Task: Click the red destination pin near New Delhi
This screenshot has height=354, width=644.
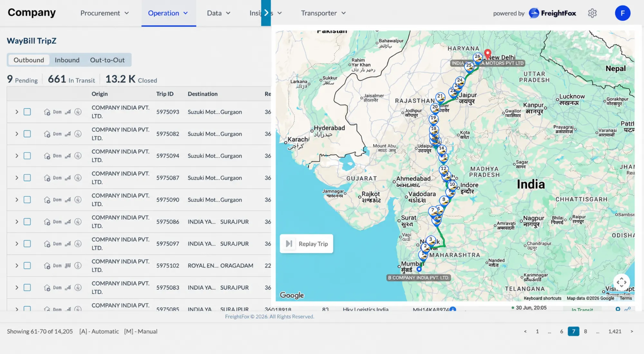Action: point(488,54)
